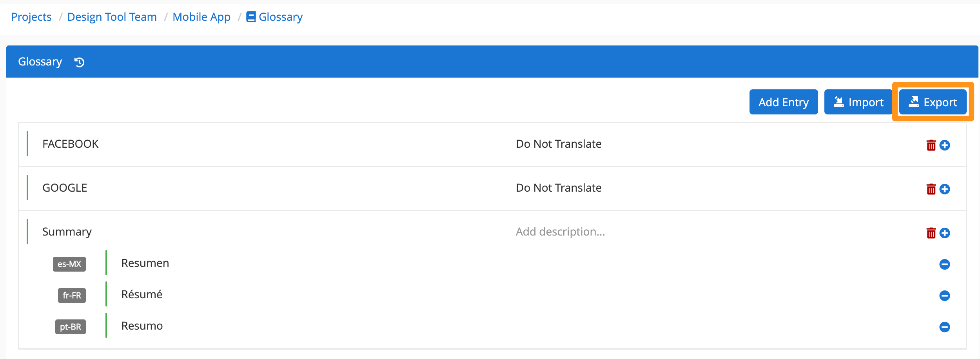
Task: Remove the es-MX translation Resumen
Action: point(944,265)
